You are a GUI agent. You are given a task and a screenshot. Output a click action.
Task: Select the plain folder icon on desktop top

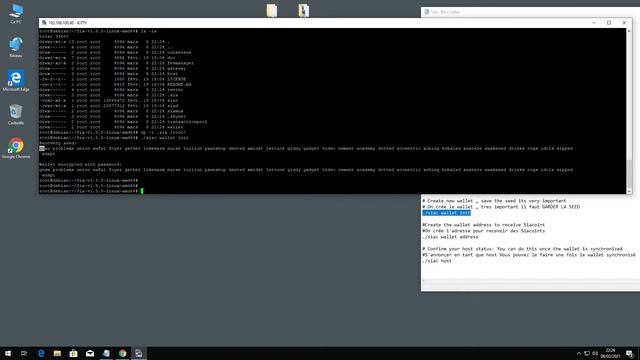(x=272, y=10)
